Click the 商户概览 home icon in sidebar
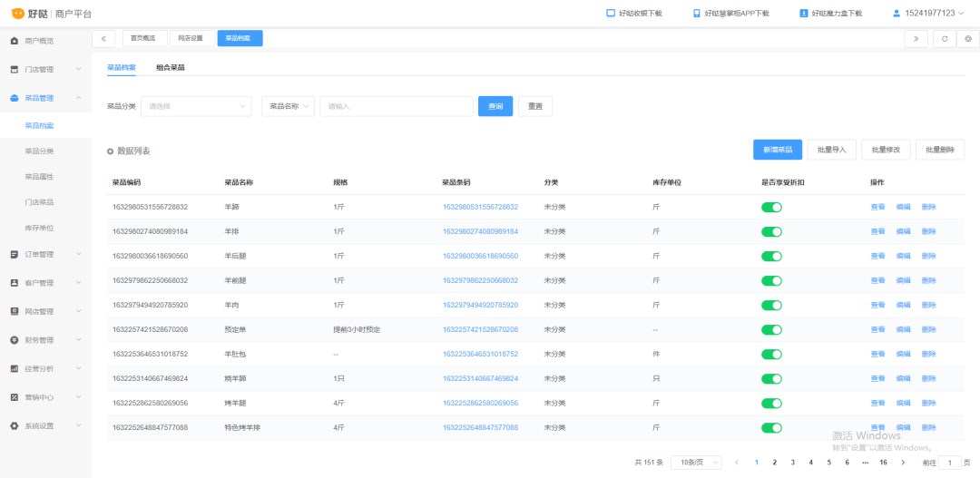Screen dimensions: 980x478 click(15, 41)
